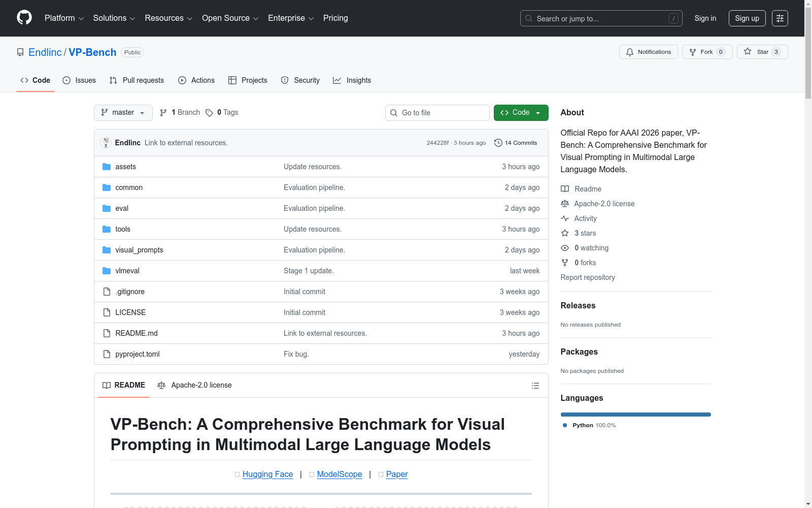Image resolution: width=812 pixels, height=508 pixels.
Task: Click the tag icon beside 0 Tags
Action: (x=209, y=113)
